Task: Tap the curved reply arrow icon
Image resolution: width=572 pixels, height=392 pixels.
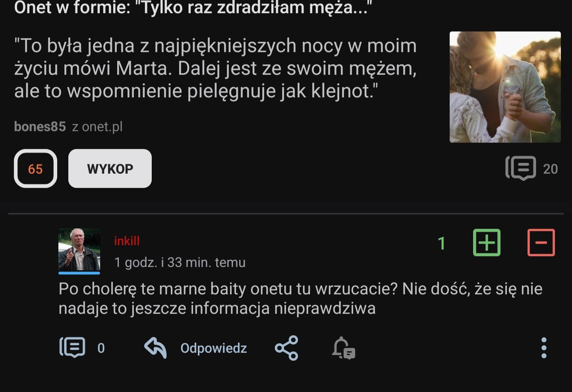Action: [155, 348]
